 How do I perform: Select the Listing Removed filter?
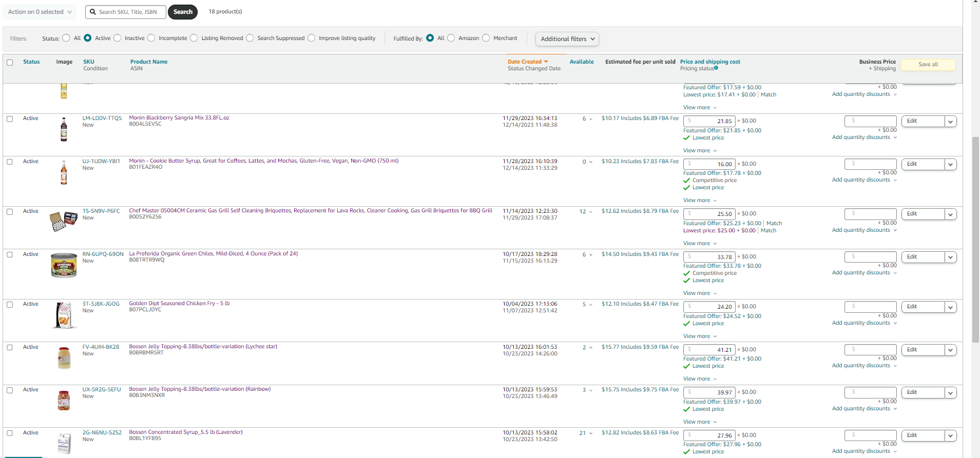(194, 38)
